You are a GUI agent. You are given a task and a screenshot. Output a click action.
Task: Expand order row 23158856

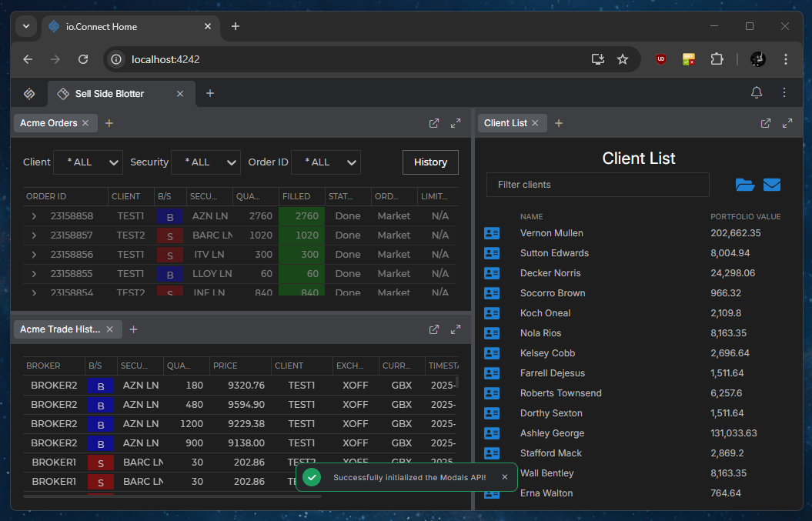coord(34,254)
